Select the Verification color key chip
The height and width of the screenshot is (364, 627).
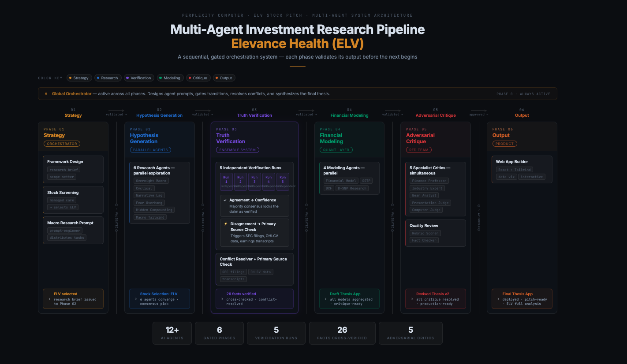[139, 78]
